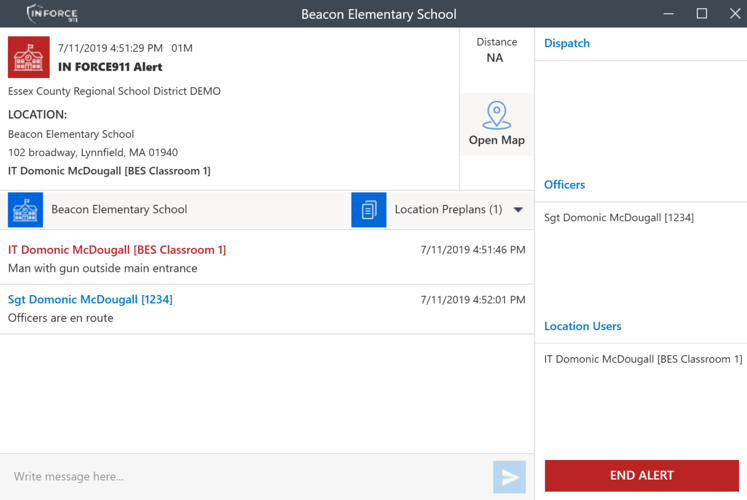The image size is (747, 500).
Task: Select the Dispatch section header
Action: pos(567,43)
